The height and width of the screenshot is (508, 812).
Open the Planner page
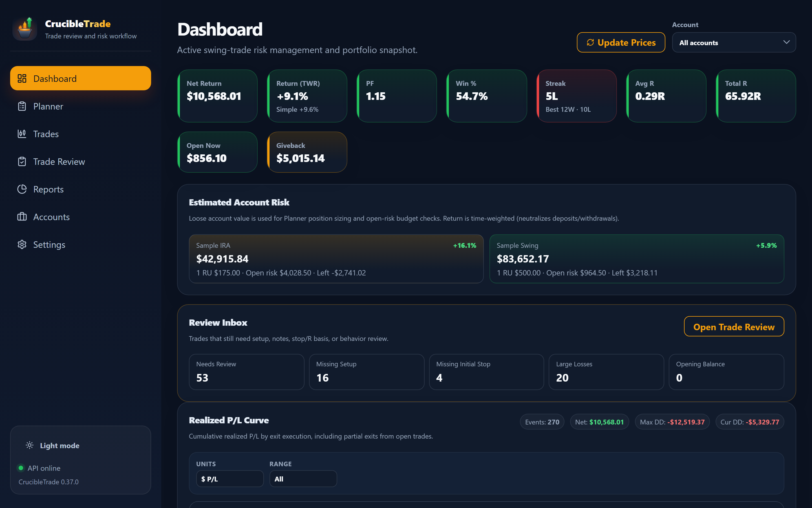[x=81, y=106]
